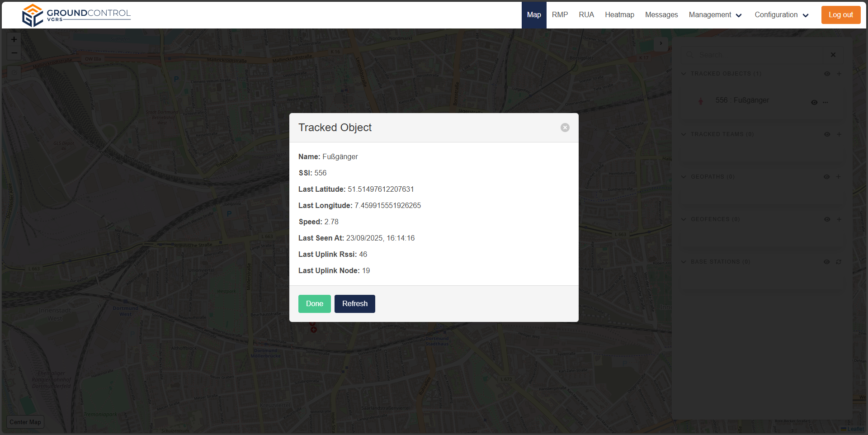Open the Messages page
This screenshot has width=868, height=435.
pyautogui.click(x=661, y=15)
